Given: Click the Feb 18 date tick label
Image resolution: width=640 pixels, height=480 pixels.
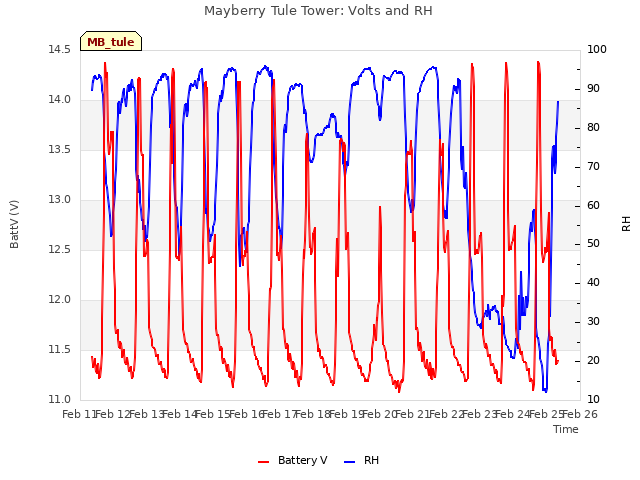Looking at the screenshot, I should 312,415.
